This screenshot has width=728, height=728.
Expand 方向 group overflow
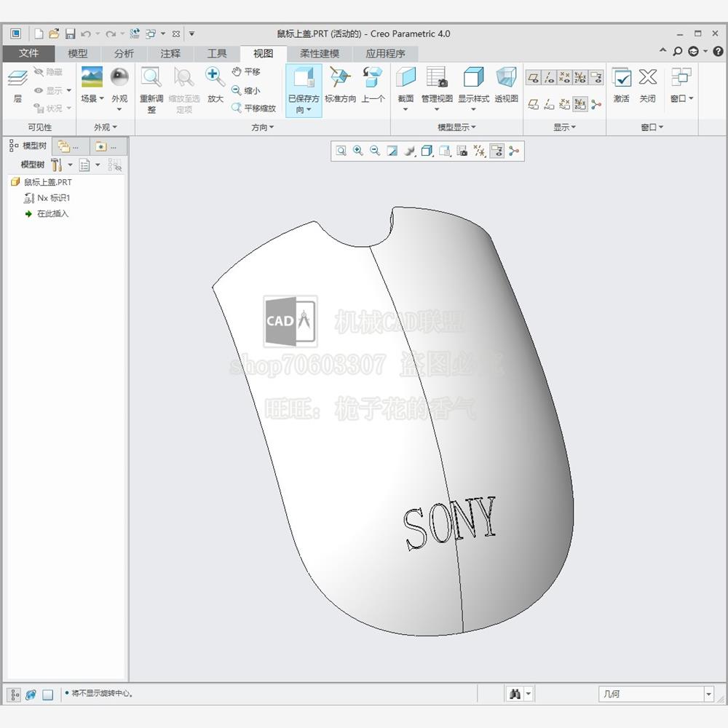[262, 127]
